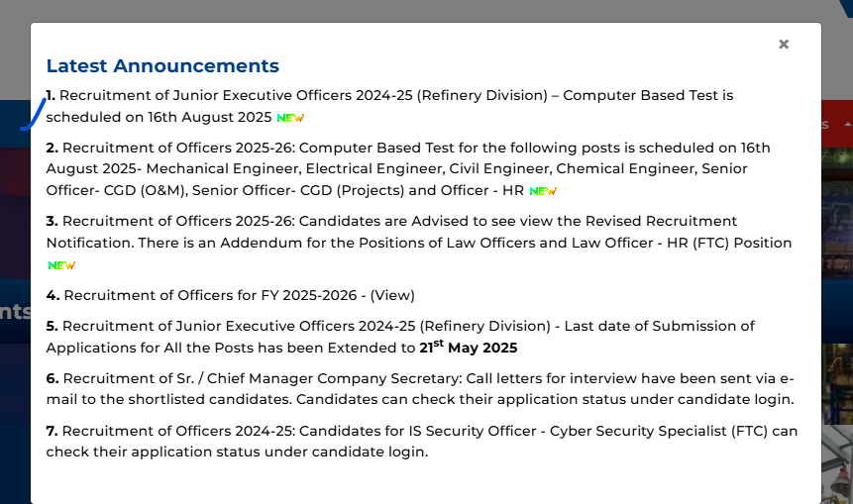Click the bold number 2 list marker
The width and height of the screenshot is (853, 504).
[53, 149]
